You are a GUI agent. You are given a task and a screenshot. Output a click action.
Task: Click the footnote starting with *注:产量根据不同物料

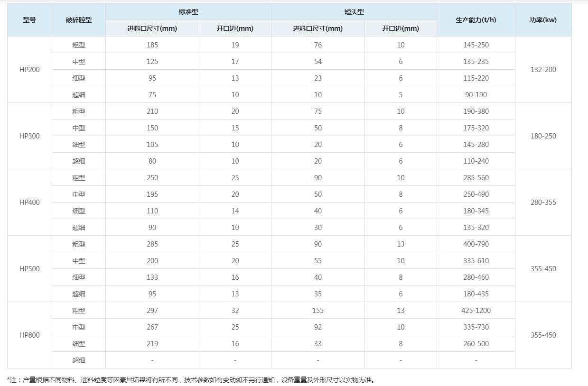click(191, 380)
